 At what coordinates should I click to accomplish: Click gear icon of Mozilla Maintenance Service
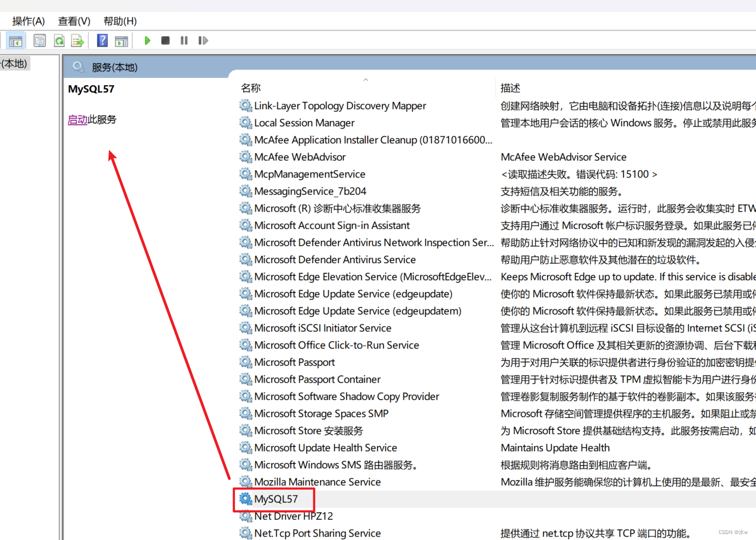(246, 482)
